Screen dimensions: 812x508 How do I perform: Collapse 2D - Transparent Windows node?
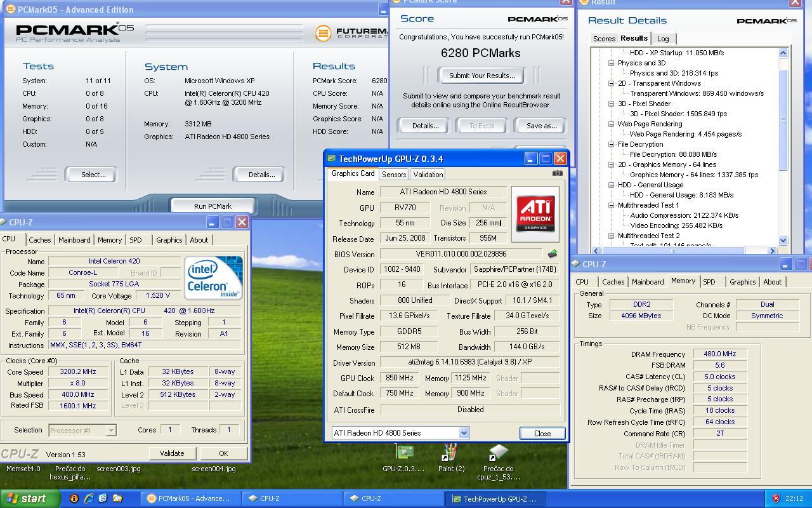[611, 83]
